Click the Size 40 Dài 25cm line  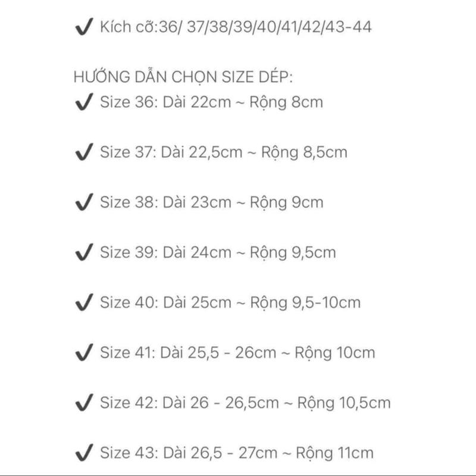(230, 303)
